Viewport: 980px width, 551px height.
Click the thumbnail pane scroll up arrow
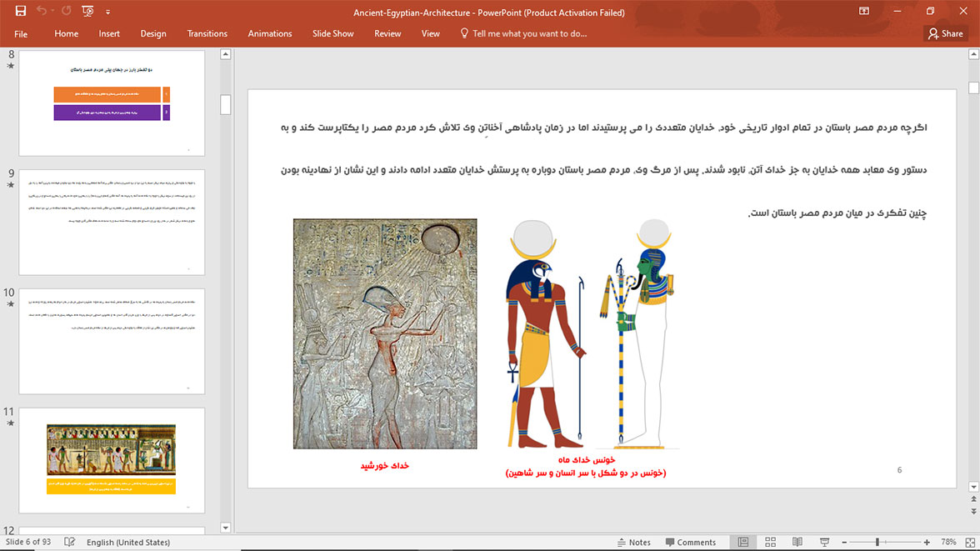pyautogui.click(x=226, y=54)
